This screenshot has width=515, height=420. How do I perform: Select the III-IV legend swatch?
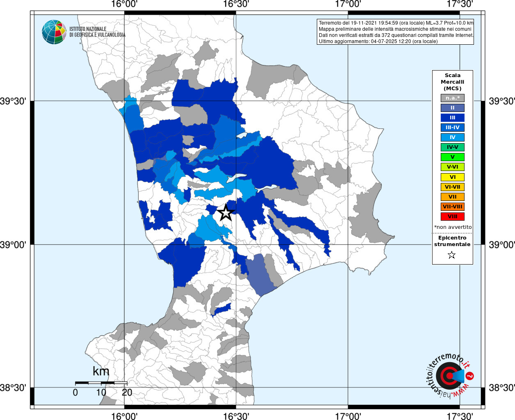453,128
